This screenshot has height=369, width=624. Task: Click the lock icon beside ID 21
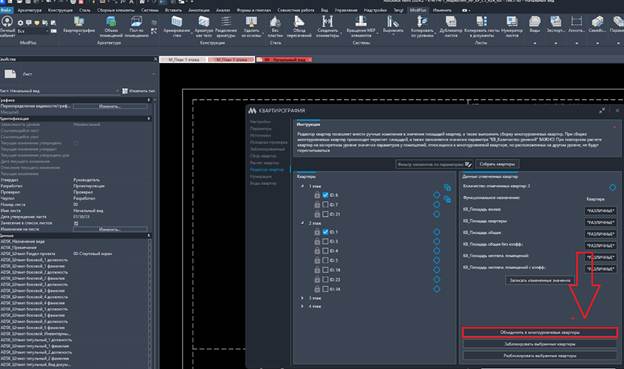[317, 214]
